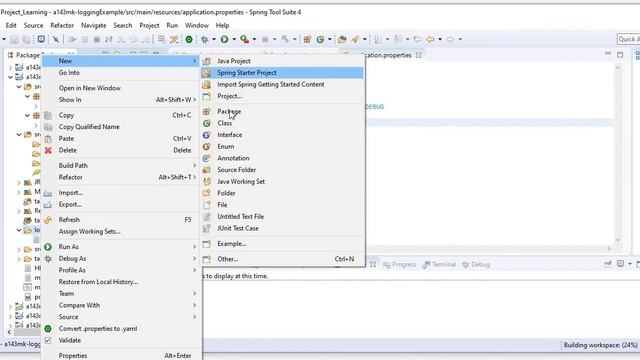Click the Building workspace progress indicator
The width and height of the screenshot is (640, 360).
(x=600, y=345)
